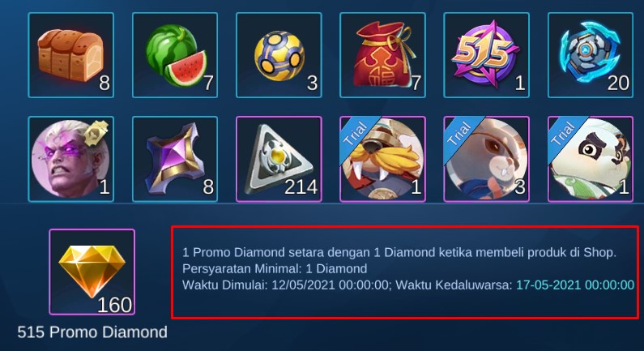Screen dimensions: 644x351
Task: Select the rabbit hero Trial card
Action: click(487, 159)
